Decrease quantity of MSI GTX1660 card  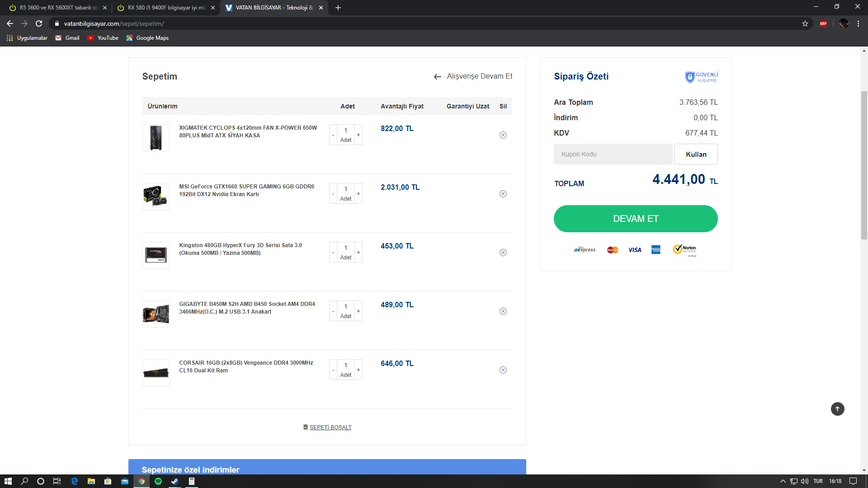point(333,194)
